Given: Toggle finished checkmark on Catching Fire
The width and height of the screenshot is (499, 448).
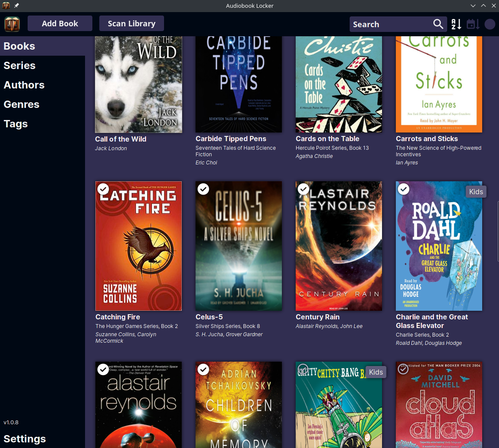Looking at the screenshot, I should [103, 189].
